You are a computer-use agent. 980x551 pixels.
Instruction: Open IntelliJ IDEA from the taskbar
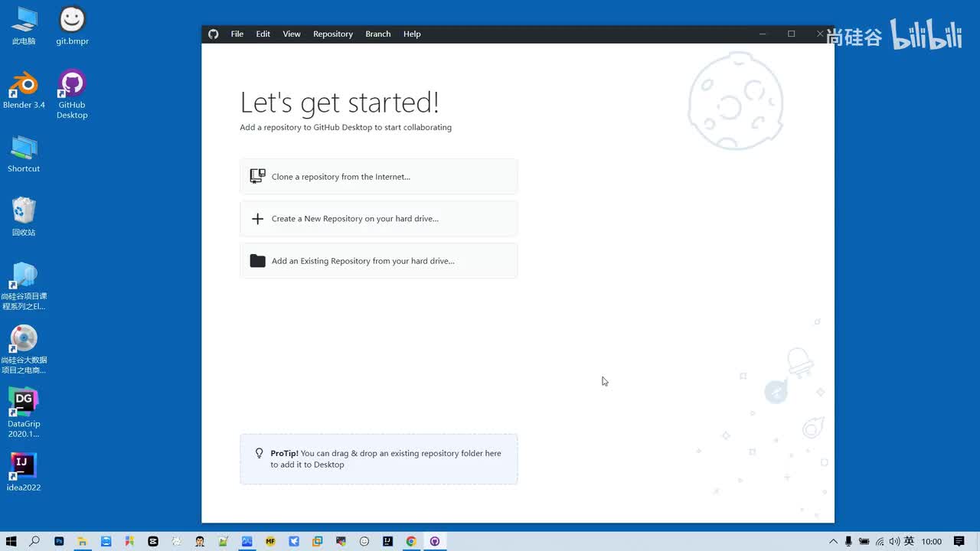pyautogui.click(x=388, y=541)
